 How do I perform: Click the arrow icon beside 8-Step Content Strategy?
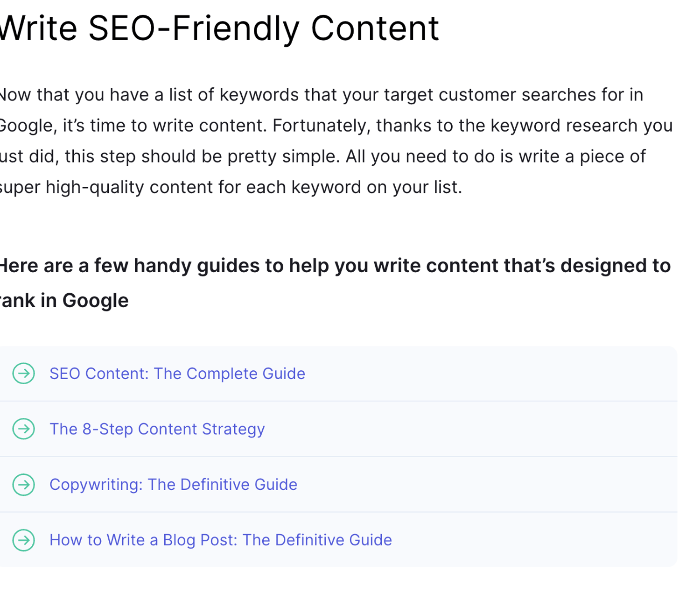click(x=23, y=429)
